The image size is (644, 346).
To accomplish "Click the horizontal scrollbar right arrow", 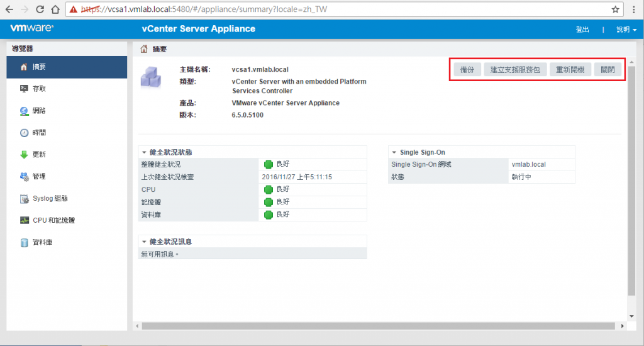I will coord(623,326).
